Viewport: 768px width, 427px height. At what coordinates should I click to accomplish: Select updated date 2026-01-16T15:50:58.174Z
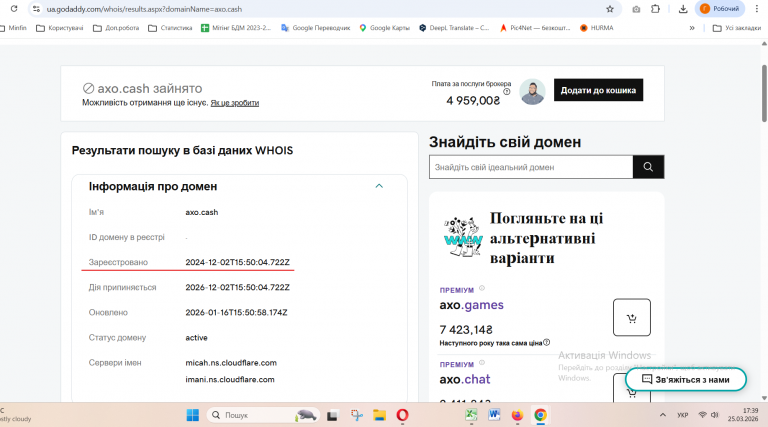[237, 312]
